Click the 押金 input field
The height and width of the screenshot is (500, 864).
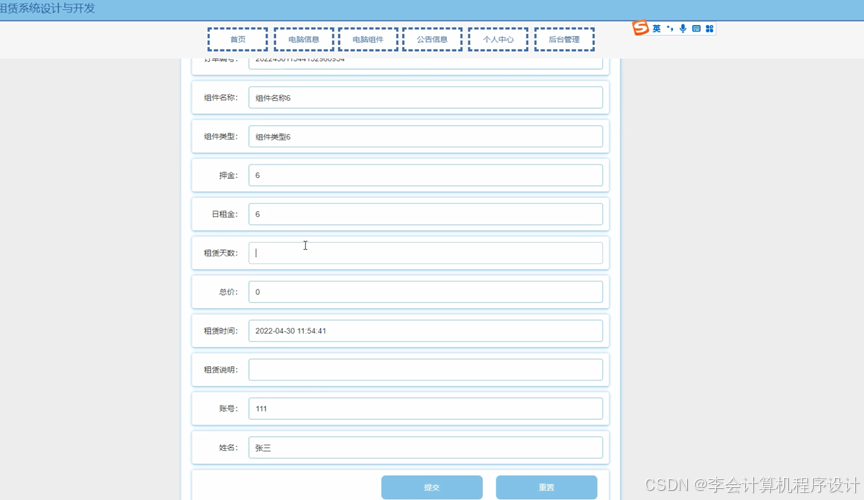click(x=425, y=175)
